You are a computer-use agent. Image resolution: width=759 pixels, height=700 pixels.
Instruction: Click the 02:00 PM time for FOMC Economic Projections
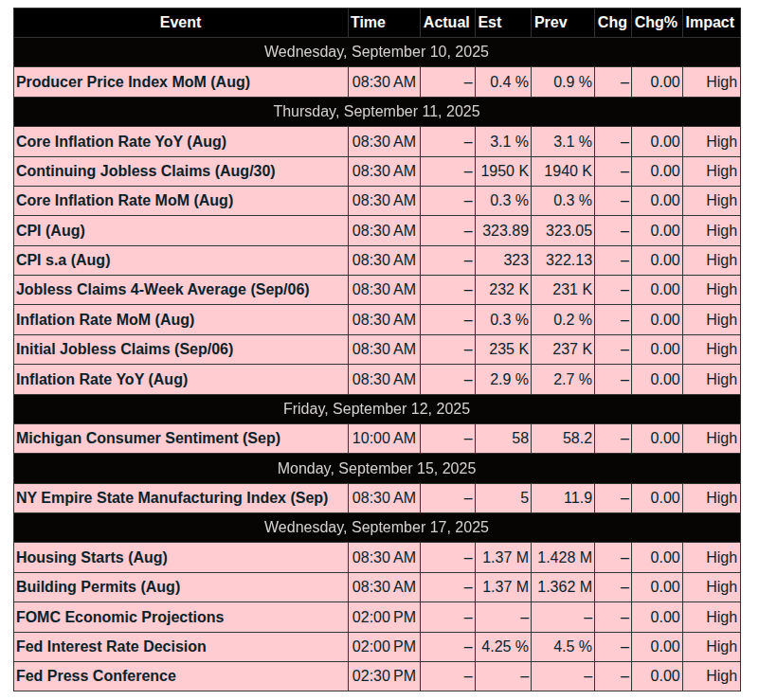pyautogui.click(x=384, y=617)
